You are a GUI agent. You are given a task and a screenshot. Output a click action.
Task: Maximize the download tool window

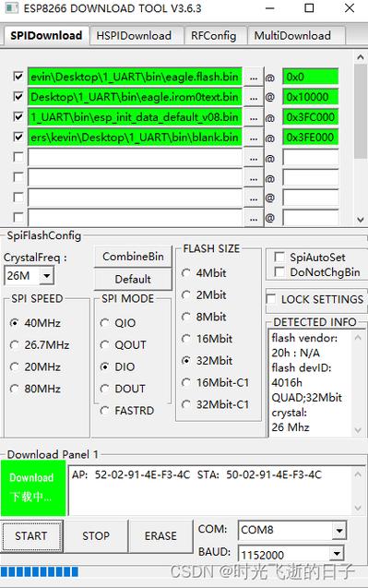tap(309, 8)
